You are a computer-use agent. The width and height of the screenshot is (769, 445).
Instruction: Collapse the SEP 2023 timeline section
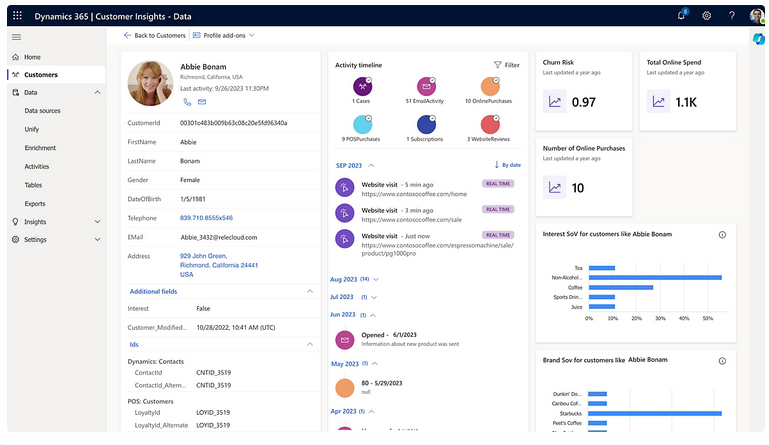372,165
